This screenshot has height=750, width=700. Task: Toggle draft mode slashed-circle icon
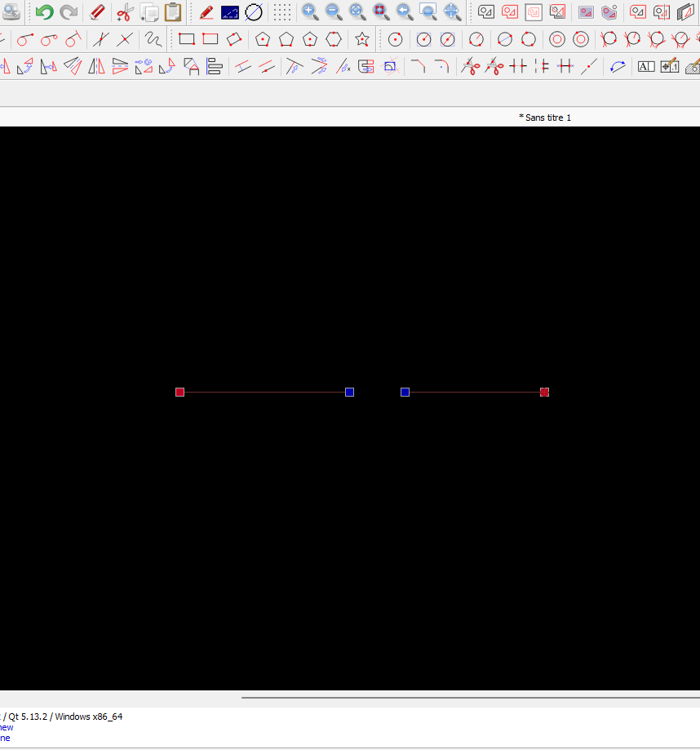pyautogui.click(x=254, y=12)
